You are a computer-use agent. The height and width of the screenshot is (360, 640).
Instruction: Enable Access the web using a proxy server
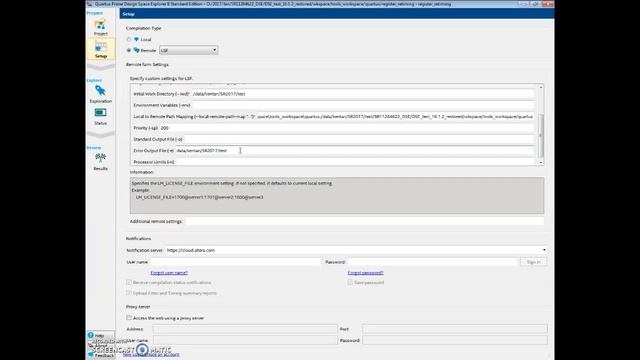tap(129, 318)
